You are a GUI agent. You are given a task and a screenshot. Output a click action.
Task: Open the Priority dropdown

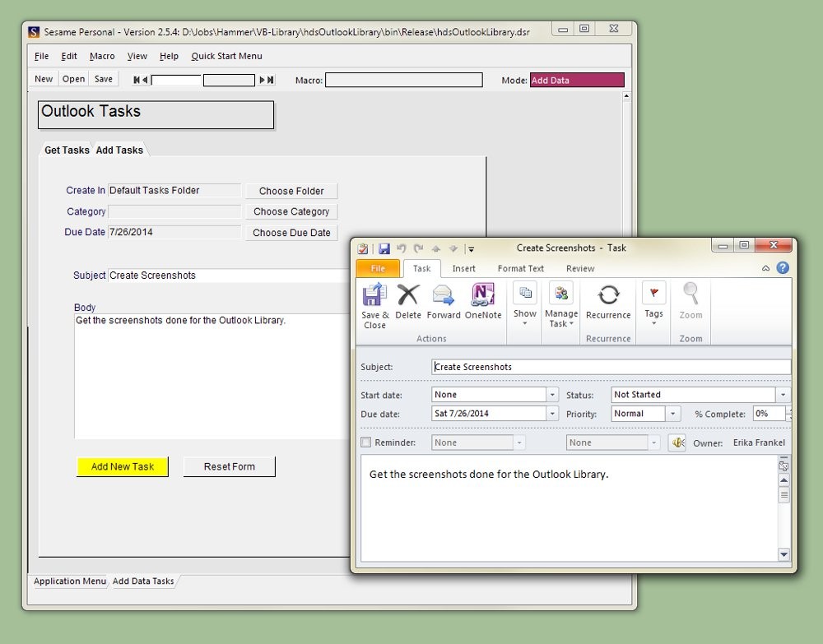[x=673, y=414]
